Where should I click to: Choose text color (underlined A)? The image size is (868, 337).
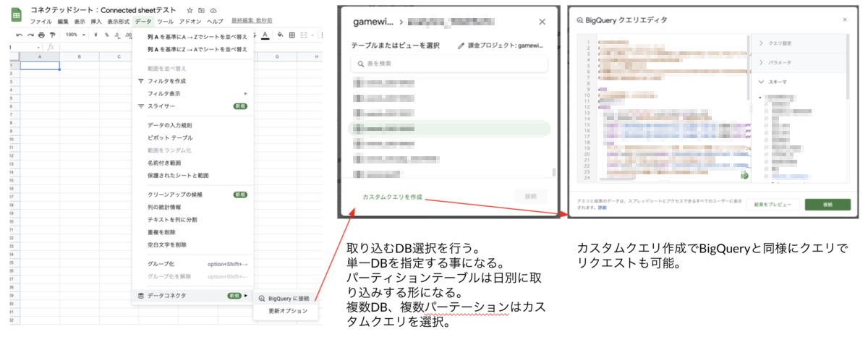click(265, 35)
